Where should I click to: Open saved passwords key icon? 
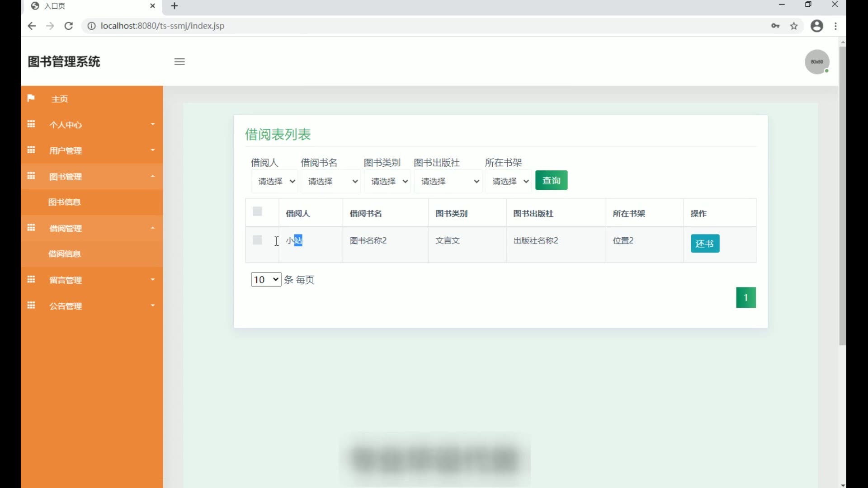pyautogui.click(x=775, y=26)
